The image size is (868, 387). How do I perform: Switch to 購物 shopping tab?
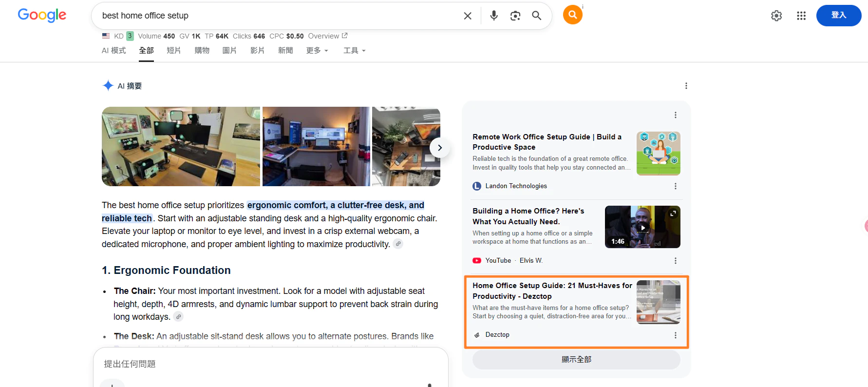202,51
